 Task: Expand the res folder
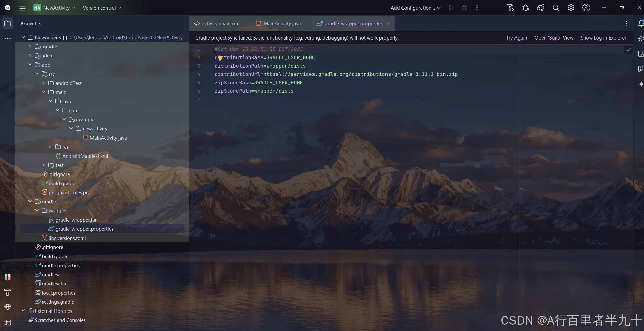(50, 147)
